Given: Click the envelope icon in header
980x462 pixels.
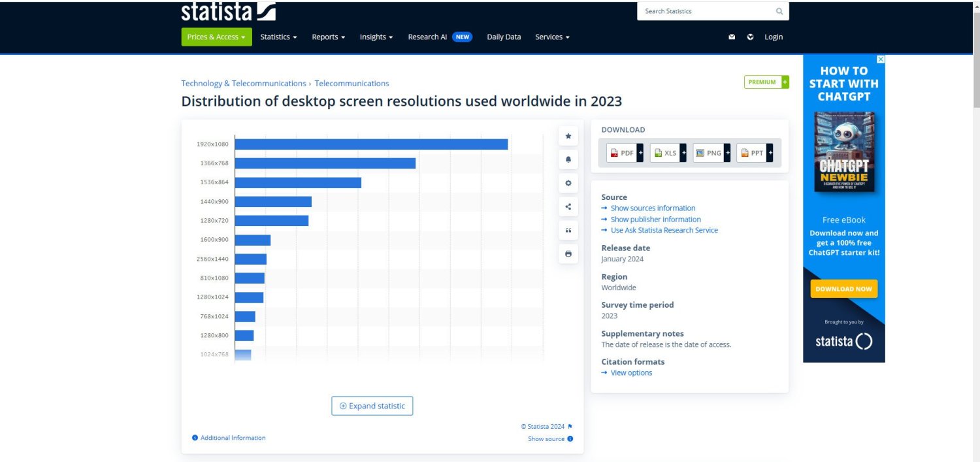Looking at the screenshot, I should point(732,37).
